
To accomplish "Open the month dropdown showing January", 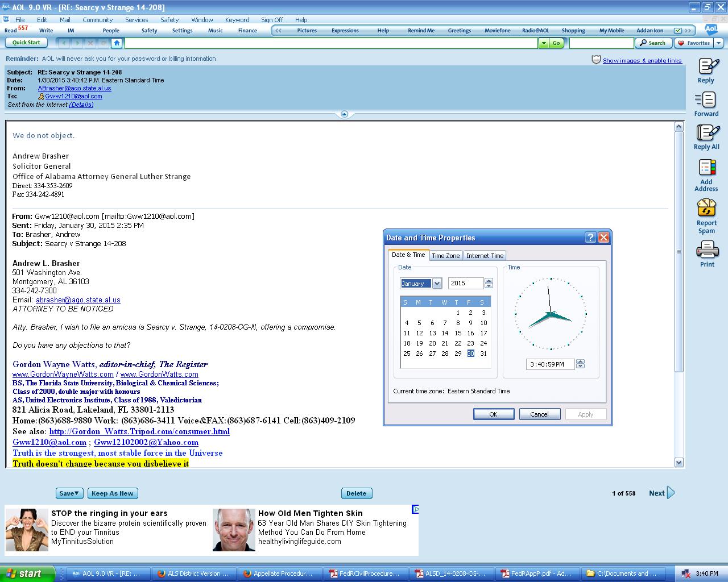I will [437, 283].
